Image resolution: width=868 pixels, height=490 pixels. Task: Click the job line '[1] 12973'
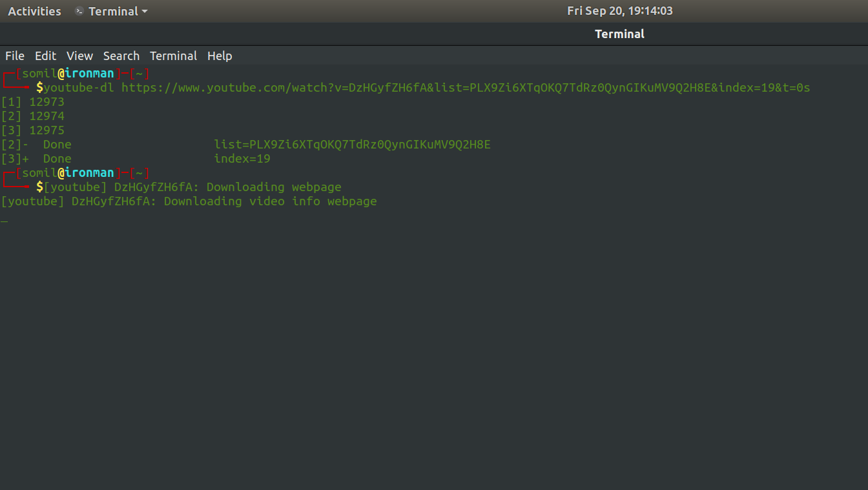[33, 102]
